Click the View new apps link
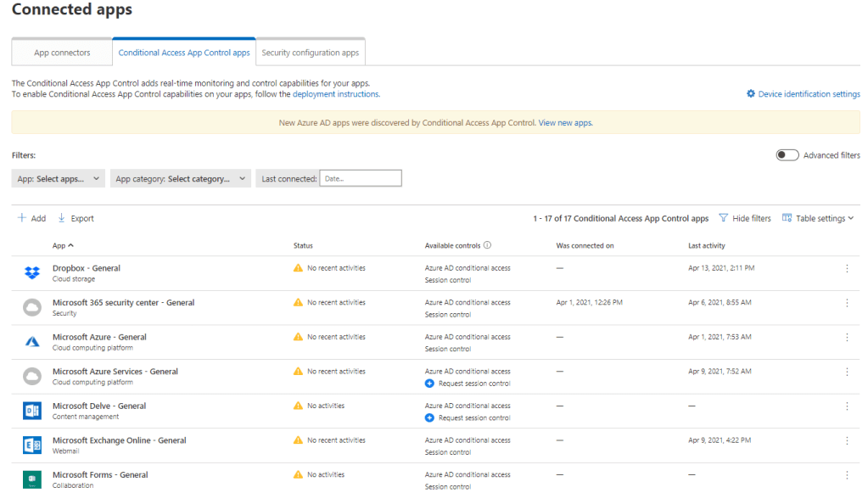 tap(565, 123)
